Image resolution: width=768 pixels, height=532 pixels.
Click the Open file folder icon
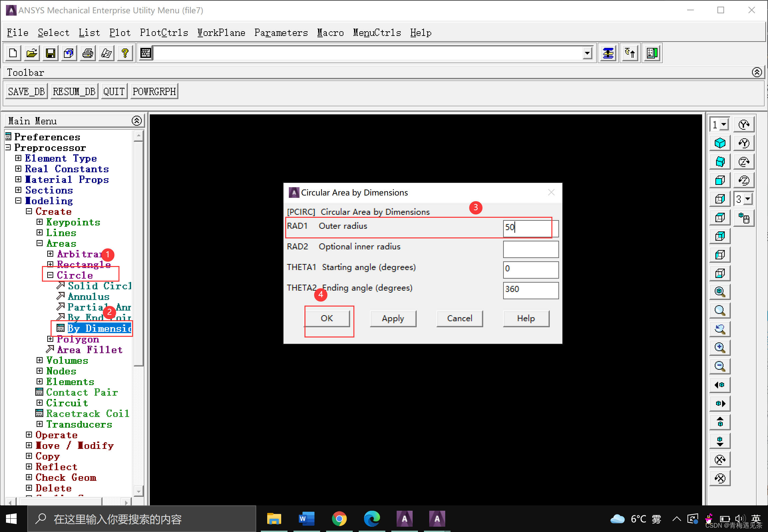[32, 53]
